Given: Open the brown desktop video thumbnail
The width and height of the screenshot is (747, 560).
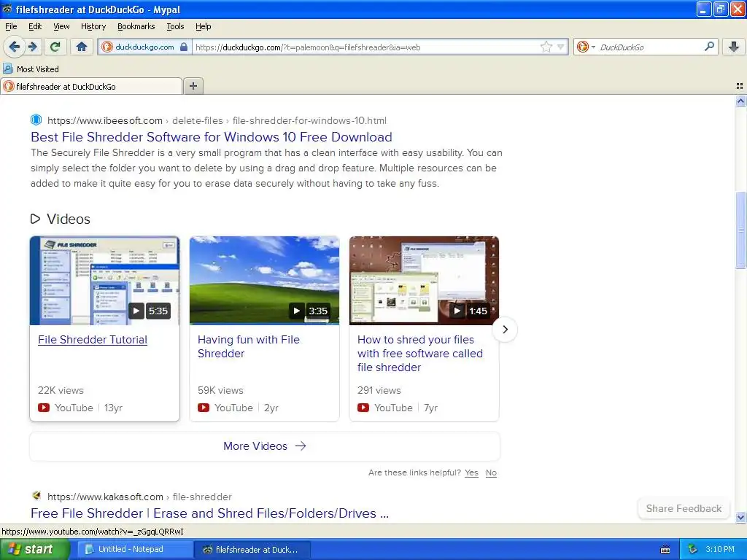Looking at the screenshot, I should (x=424, y=281).
